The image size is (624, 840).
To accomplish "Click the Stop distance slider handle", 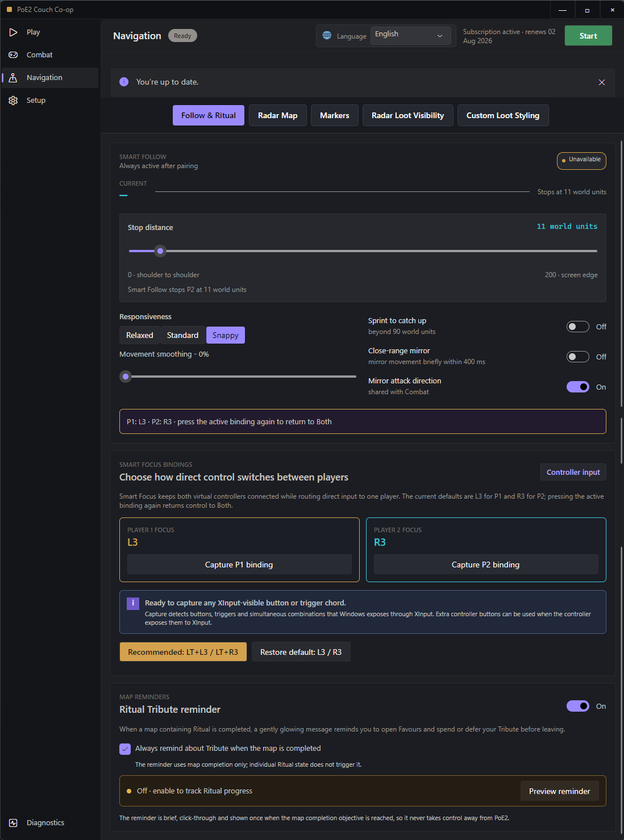I will pyautogui.click(x=160, y=250).
